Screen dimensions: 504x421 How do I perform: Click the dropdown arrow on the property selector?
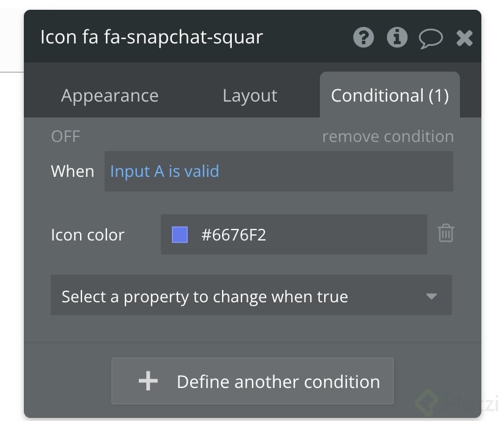432,296
